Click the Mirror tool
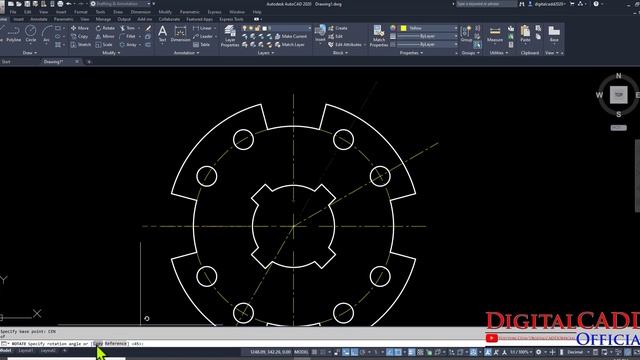The width and height of the screenshot is (640, 360). (x=105, y=36)
